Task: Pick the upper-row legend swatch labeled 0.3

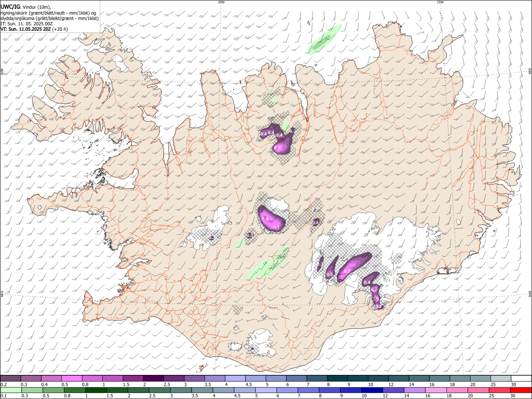Action: [x=31, y=378]
